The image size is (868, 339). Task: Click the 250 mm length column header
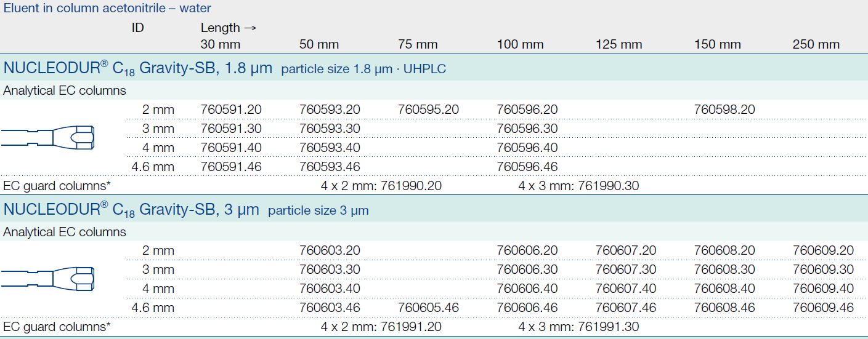[816, 44]
